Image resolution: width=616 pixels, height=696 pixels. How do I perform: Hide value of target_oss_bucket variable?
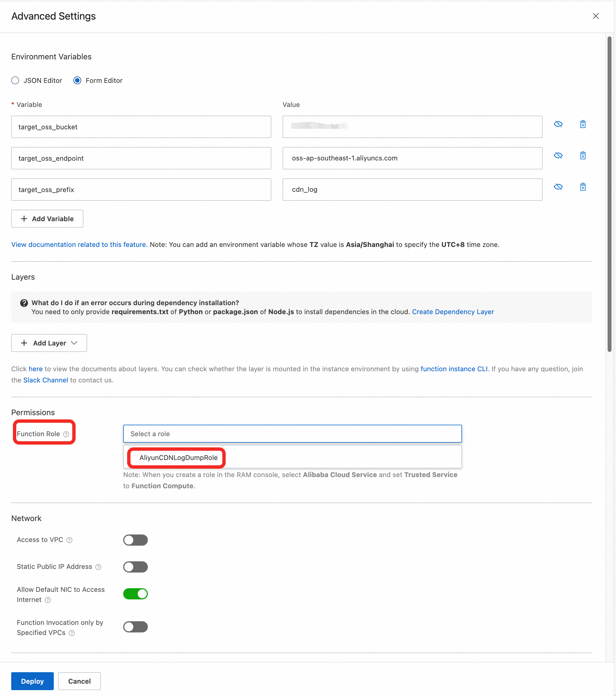click(558, 124)
